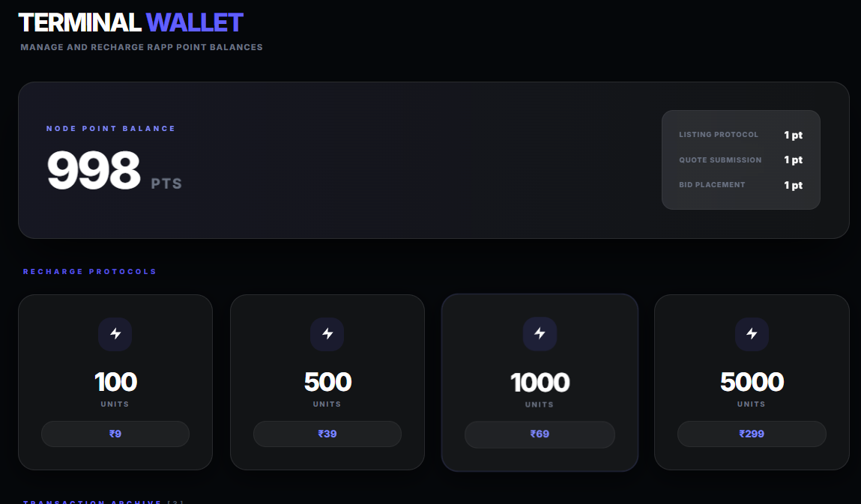The width and height of the screenshot is (861, 504).
Task: Click the lightning icon on 100 units card
Action: click(x=115, y=334)
